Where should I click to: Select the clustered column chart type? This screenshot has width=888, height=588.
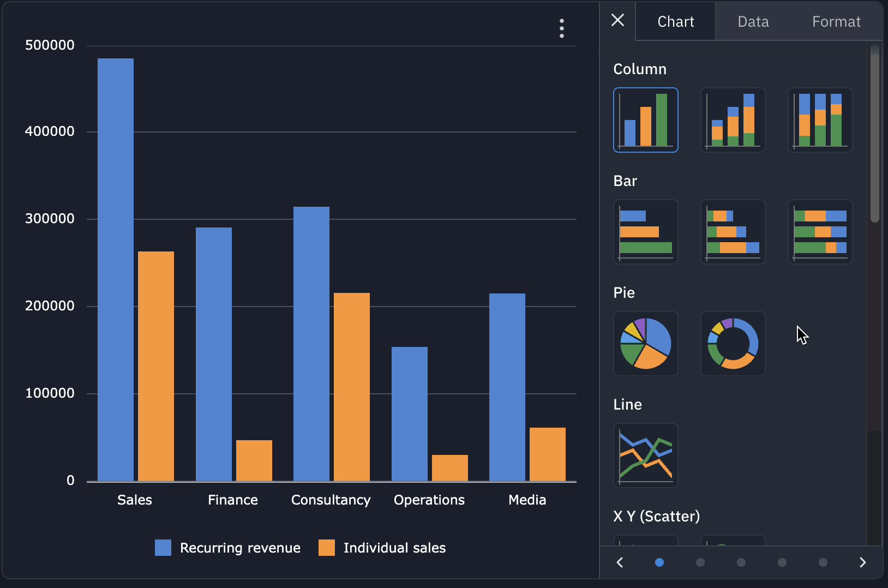point(645,120)
